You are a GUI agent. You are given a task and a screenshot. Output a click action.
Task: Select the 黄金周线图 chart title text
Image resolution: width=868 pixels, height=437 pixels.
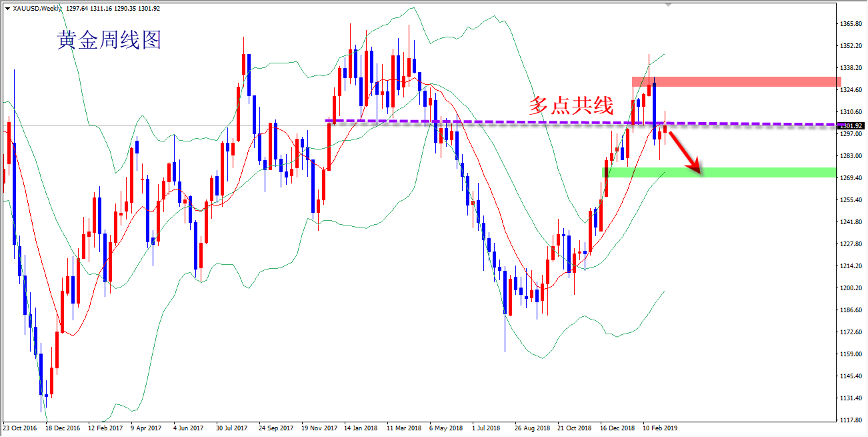109,41
